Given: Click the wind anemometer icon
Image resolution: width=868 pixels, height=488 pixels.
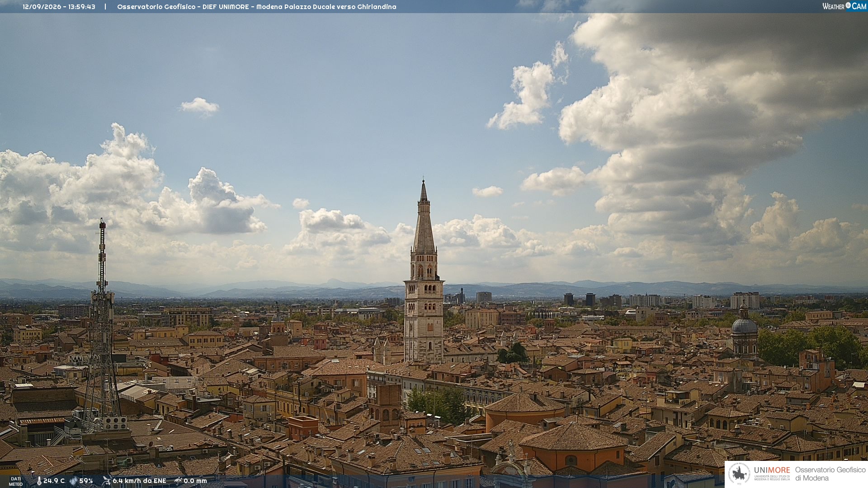Looking at the screenshot, I should pos(106,481).
